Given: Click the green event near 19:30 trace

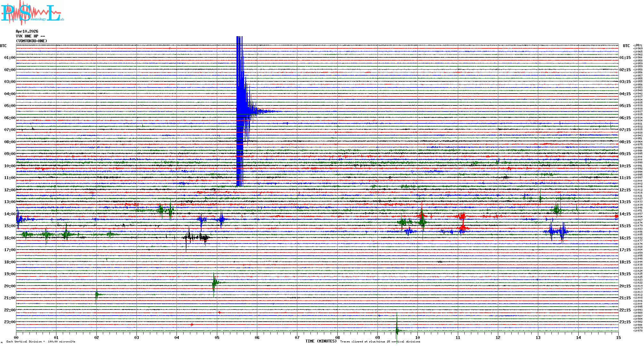Looking at the screenshot, I should (x=214, y=283).
